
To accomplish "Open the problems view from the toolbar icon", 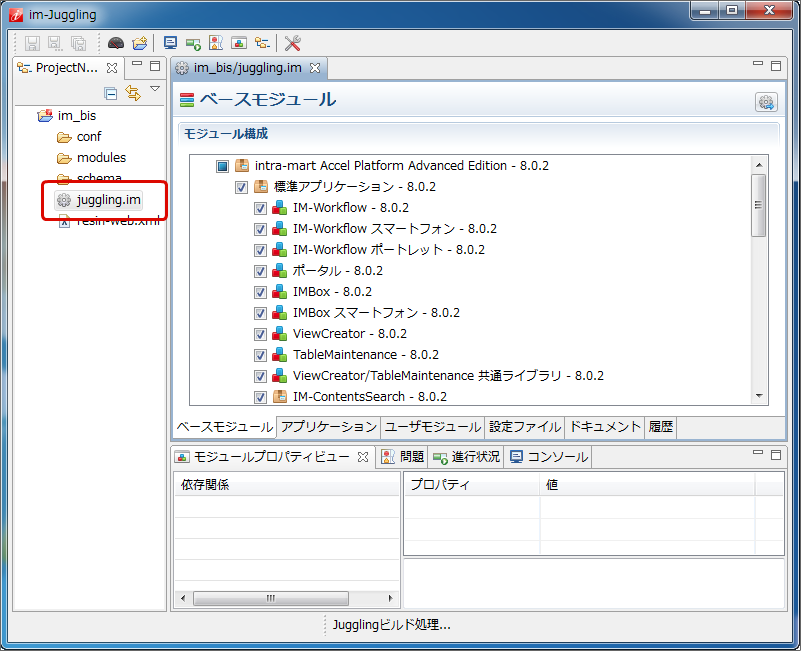I will pyautogui.click(x=216, y=43).
